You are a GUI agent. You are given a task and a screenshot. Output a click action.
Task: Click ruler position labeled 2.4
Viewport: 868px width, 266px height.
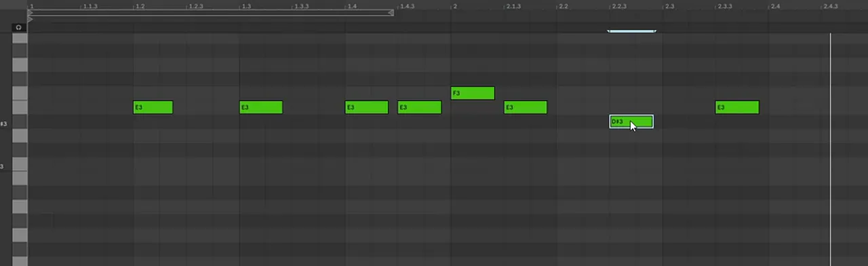tap(775, 6)
